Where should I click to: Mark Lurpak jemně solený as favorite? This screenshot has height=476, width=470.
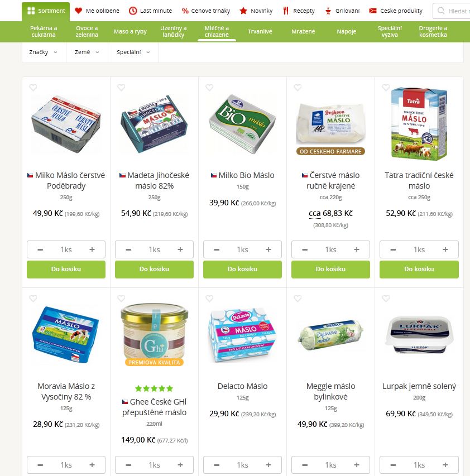point(386,299)
